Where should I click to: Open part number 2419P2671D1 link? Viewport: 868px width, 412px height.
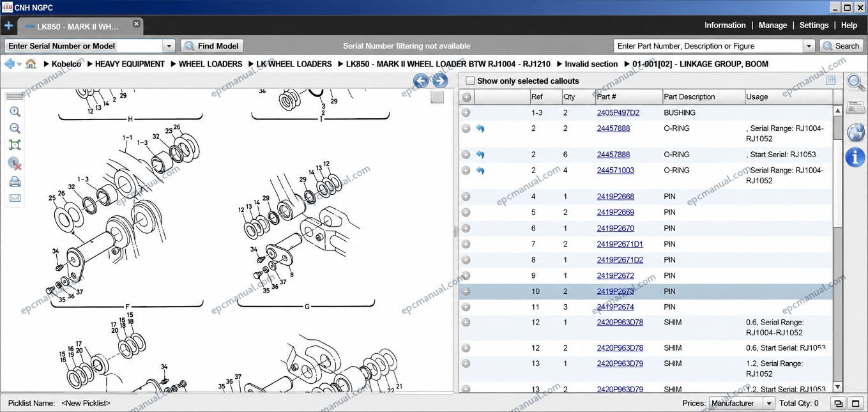pyautogui.click(x=620, y=244)
